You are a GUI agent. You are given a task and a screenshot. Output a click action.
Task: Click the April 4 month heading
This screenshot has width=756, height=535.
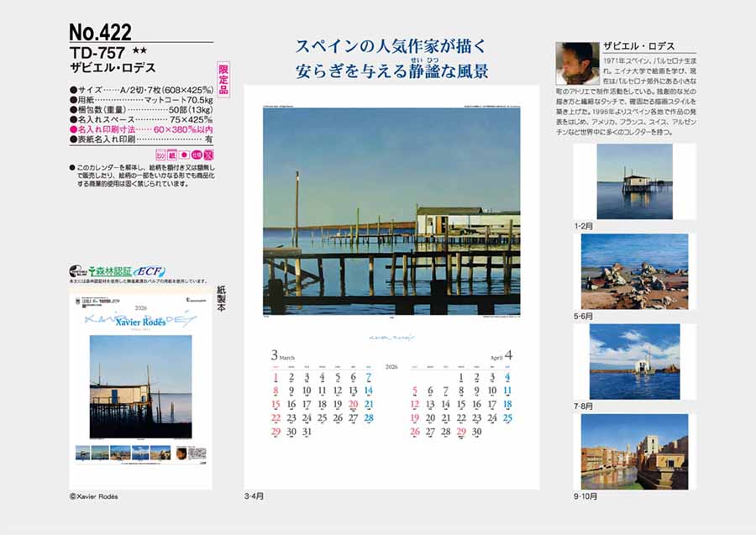pyautogui.click(x=501, y=356)
